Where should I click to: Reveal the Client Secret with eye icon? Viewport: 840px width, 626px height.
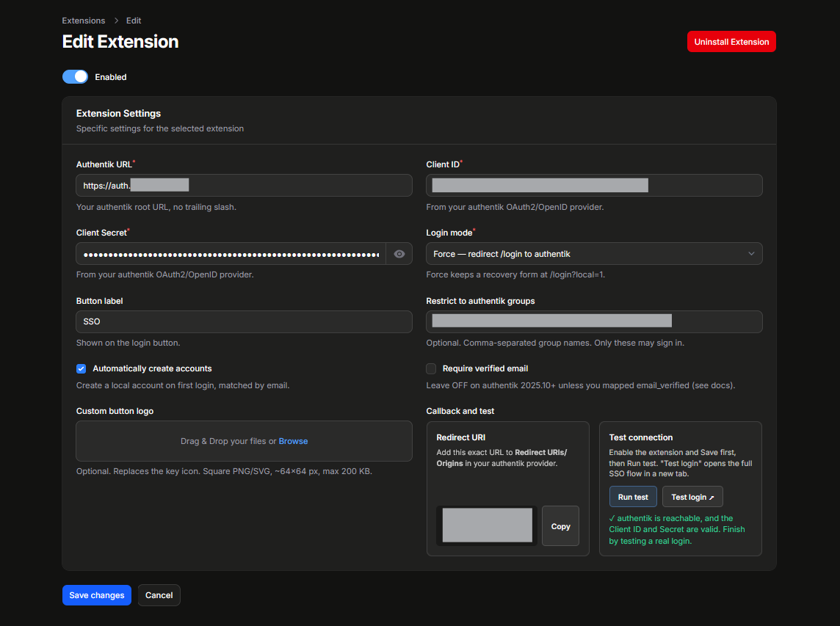(x=399, y=254)
